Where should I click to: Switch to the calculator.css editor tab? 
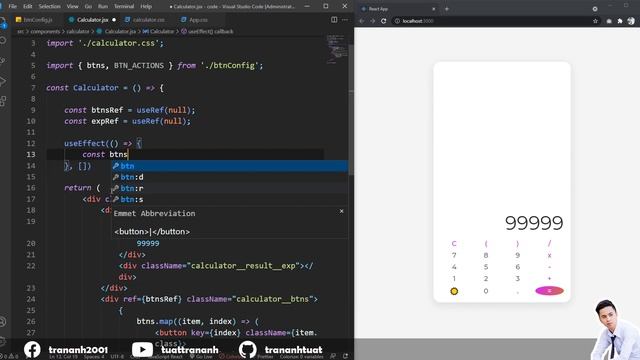149,20
